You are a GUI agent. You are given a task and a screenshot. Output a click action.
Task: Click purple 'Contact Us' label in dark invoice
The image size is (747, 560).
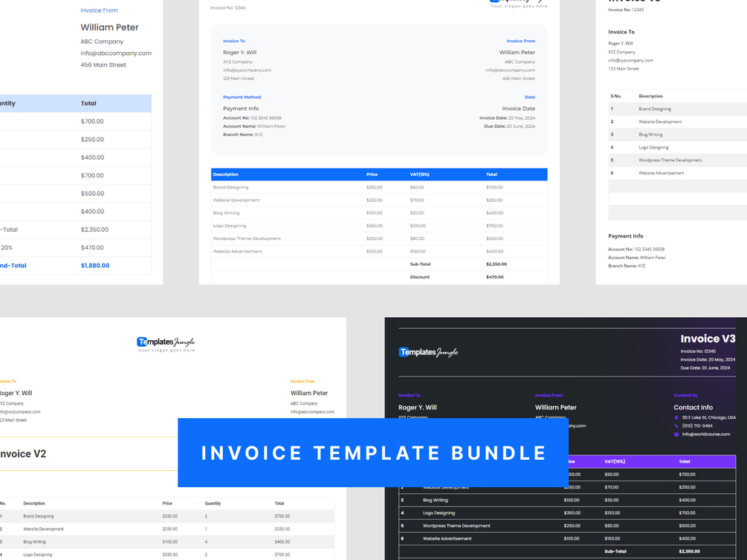(685, 395)
